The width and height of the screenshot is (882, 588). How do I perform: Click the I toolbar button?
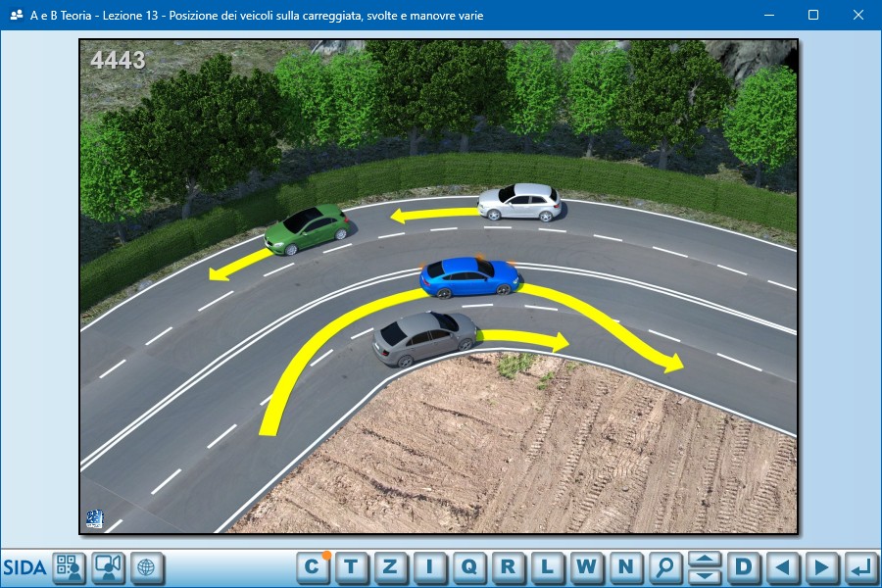(430, 566)
